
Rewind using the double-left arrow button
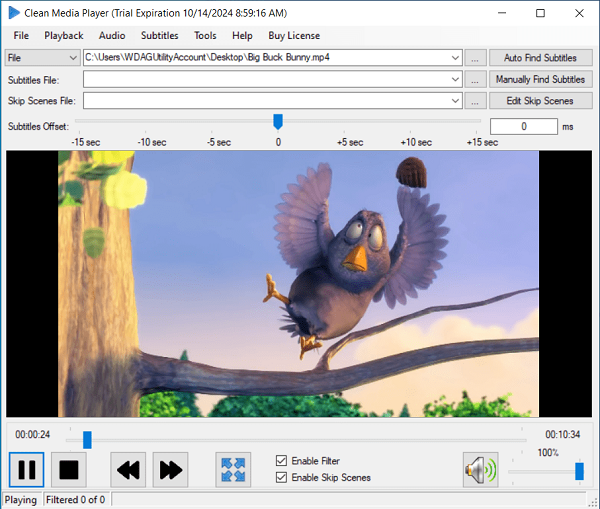128,470
